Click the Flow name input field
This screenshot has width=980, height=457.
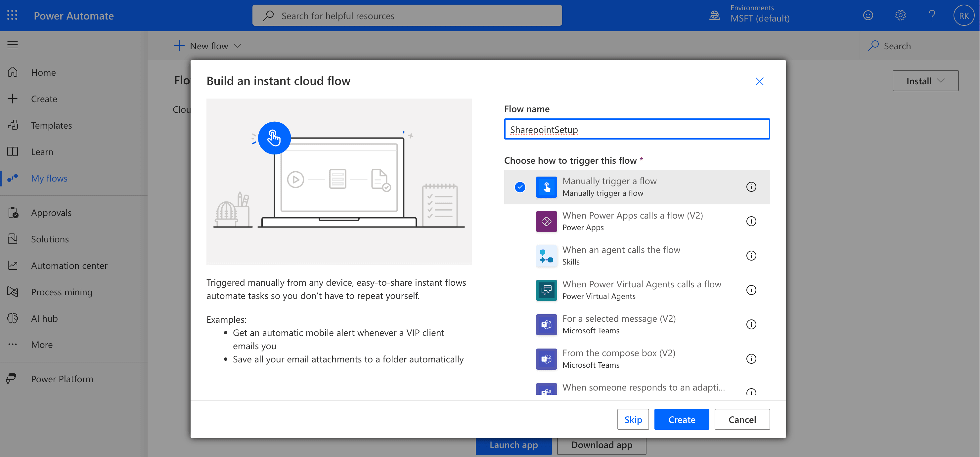tap(637, 129)
